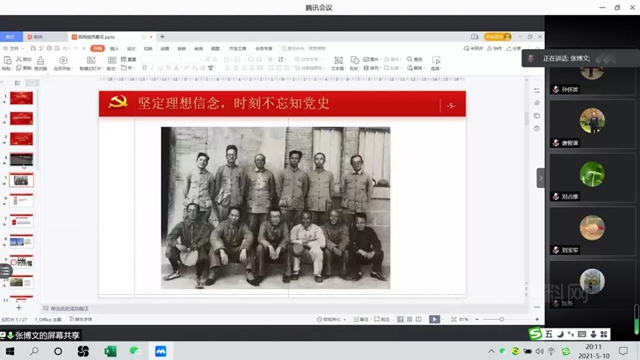
Task: Click the Share button in WPS
Action: pyautogui.click(x=514, y=49)
